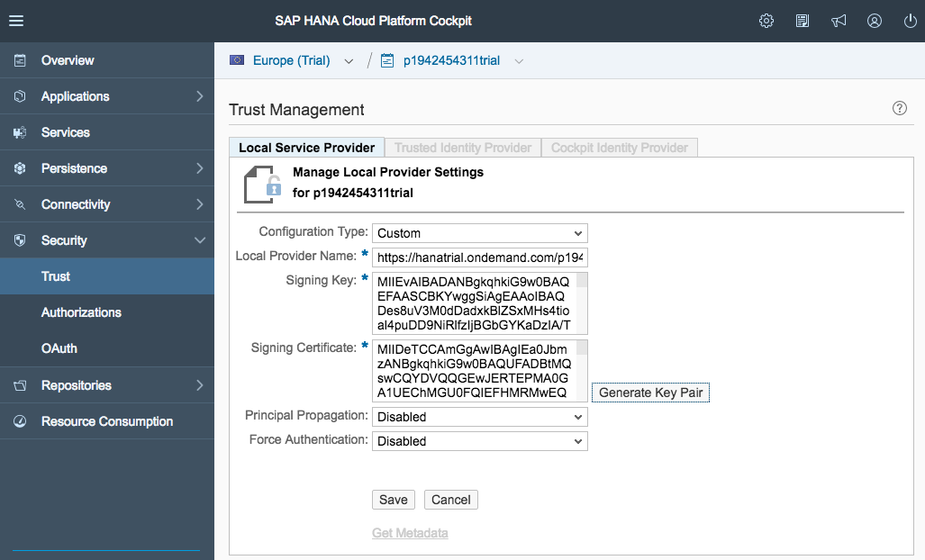
Task: Open the Principal Propagation dropdown
Action: click(x=479, y=417)
